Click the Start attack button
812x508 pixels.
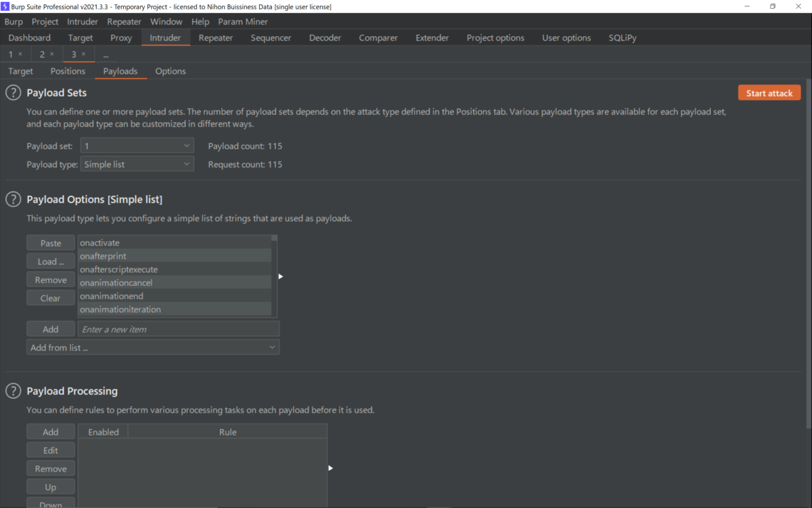[x=769, y=93]
